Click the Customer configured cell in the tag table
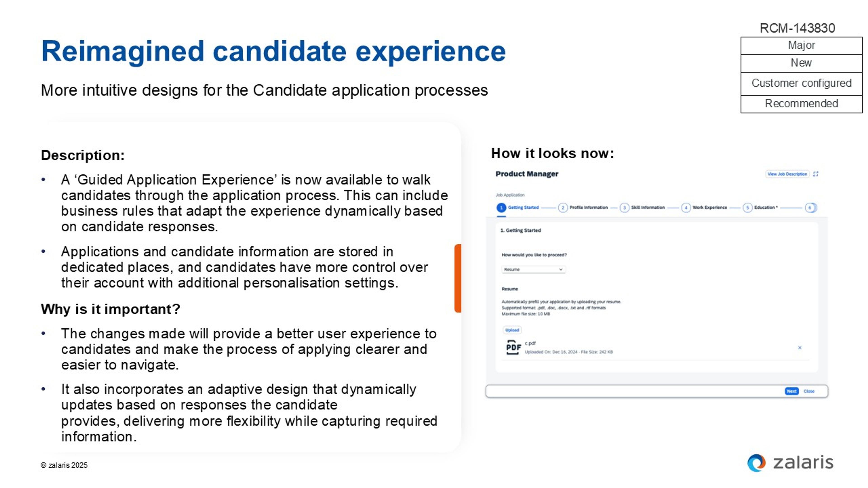868x488 pixels. point(801,84)
